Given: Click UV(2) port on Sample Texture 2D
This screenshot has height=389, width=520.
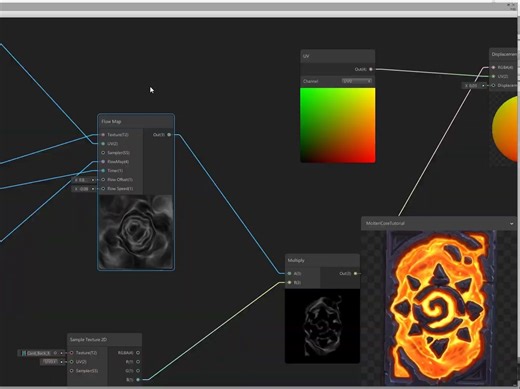Looking at the screenshot, I should 72,362.
